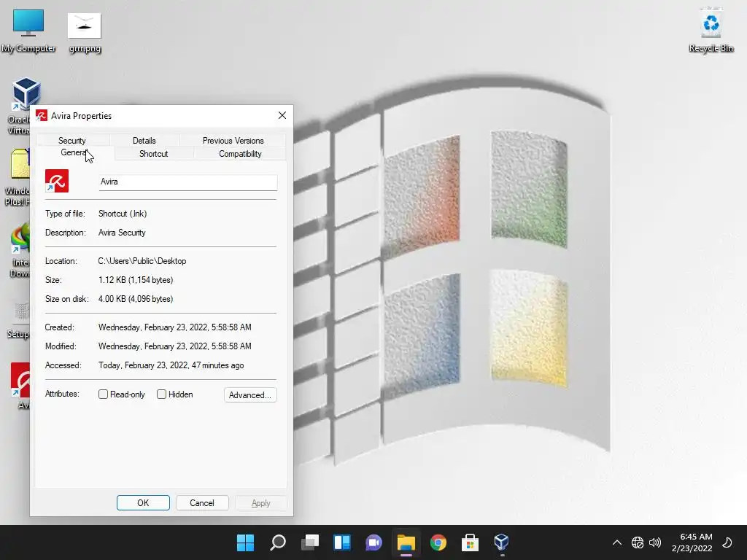This screenshot has width=747, height=560.
Task: Click the disabled Apply button
Action: click(x=260, y=503)
